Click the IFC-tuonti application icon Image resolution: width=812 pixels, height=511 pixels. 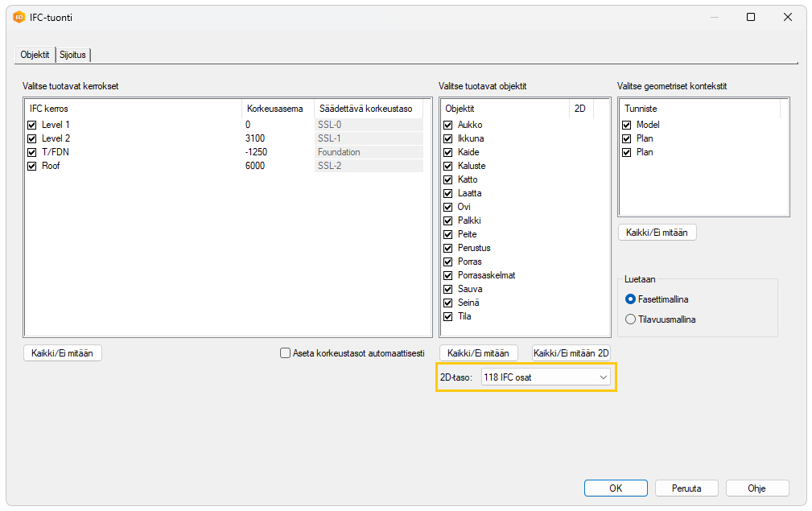19,18
